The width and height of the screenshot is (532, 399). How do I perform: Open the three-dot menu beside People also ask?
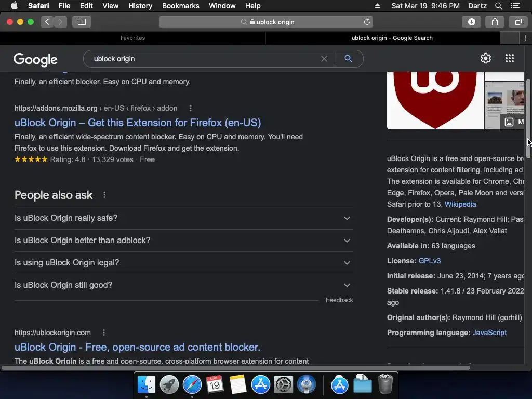pyautogui.click(x=104, y=195)
